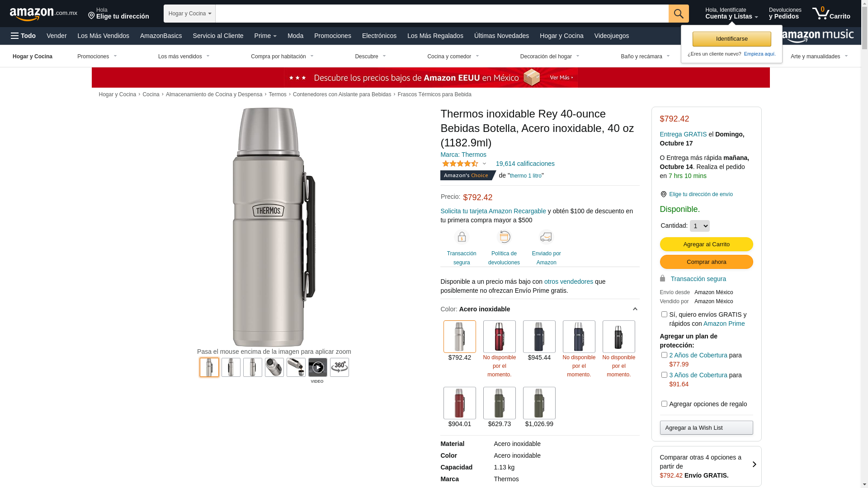868x488 pixels.
Task: Enable the 2 Años de Cobertura checkbox
Action: pyautogui.click(x=664, y=355)
